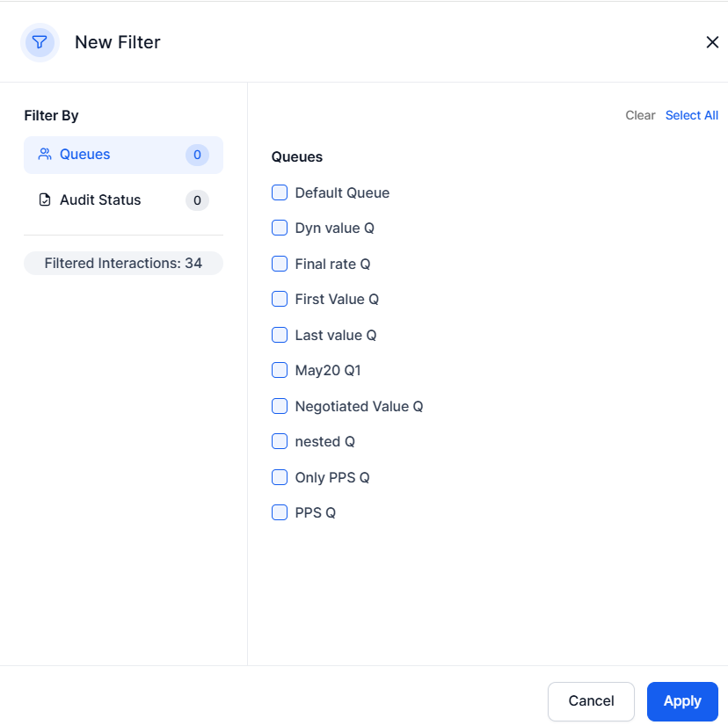Click the audit checklist icon beside Audit Status
Viewport: 728px width, 725px height.
click(x=45, y=199)
